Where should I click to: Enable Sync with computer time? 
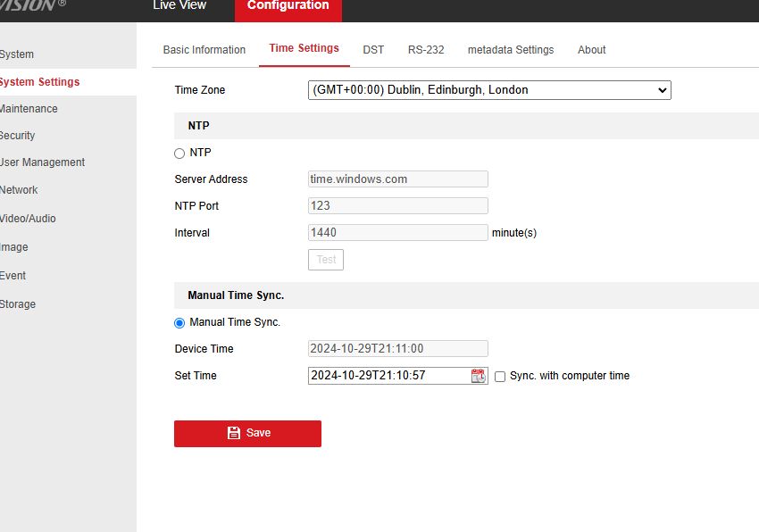point(500,376)
